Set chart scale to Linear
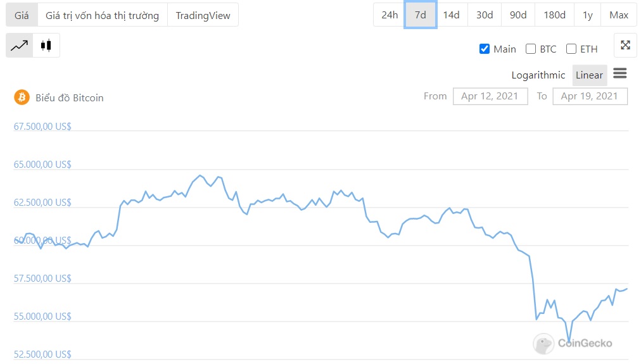641x364 pixels. (589, 75)
